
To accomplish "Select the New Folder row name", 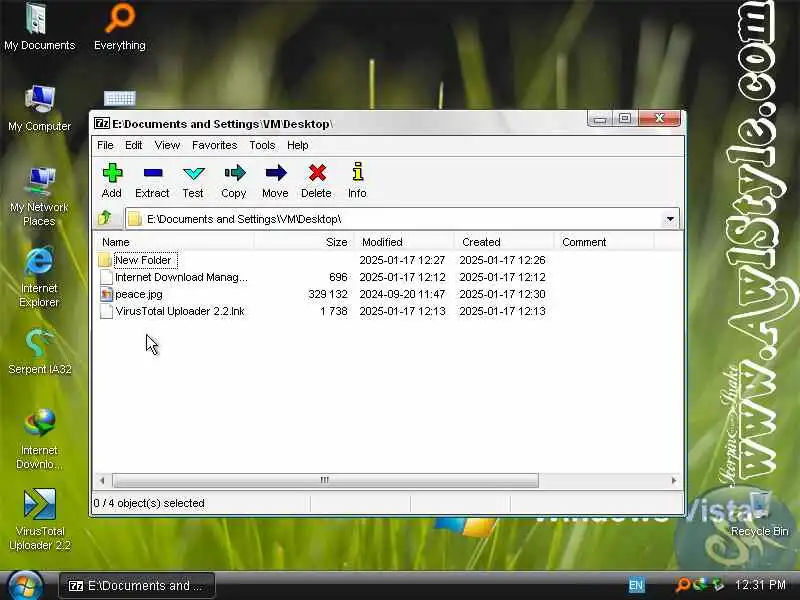I will coord(143,260).
